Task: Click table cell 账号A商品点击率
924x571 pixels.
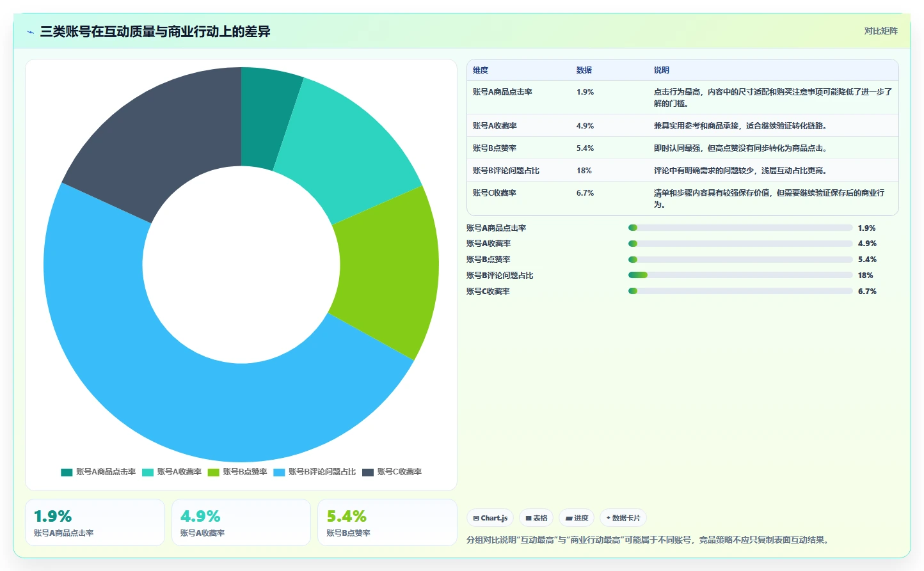Action: 502,92
